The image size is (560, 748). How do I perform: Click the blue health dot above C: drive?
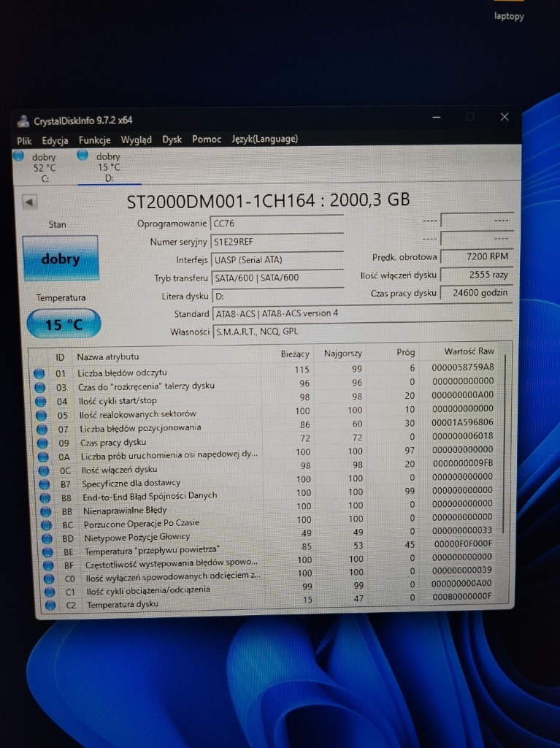tap(18, 156)
